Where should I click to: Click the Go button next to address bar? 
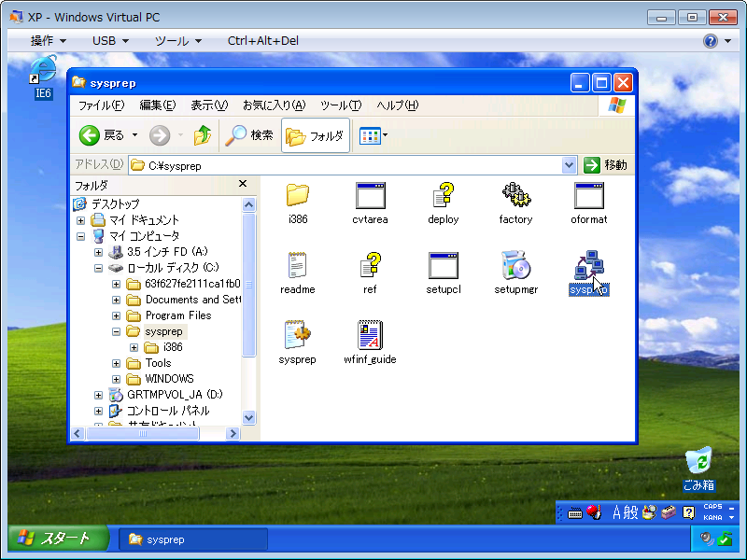click(605, 165)
